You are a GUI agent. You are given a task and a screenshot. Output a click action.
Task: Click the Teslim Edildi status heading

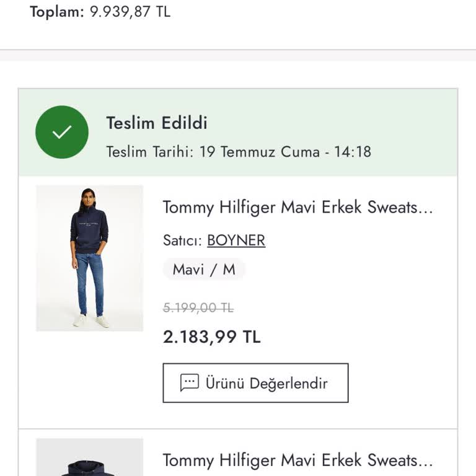[157, 123]
